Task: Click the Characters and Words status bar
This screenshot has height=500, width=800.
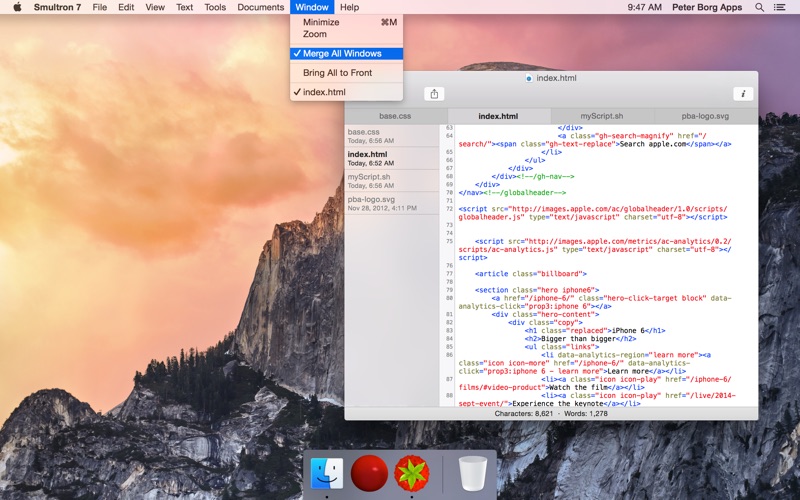Action: pos(551,414)
